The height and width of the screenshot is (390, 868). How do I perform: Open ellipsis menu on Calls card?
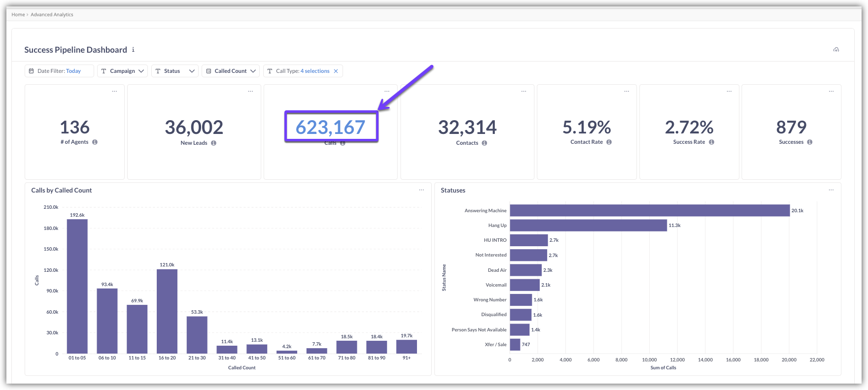(387, 91)
